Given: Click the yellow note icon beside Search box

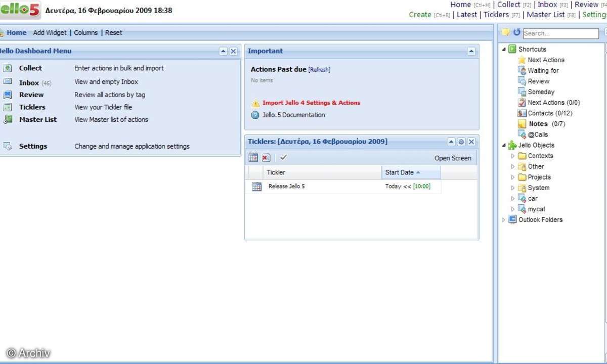Looking at the screenshot, I should [505, 32].
